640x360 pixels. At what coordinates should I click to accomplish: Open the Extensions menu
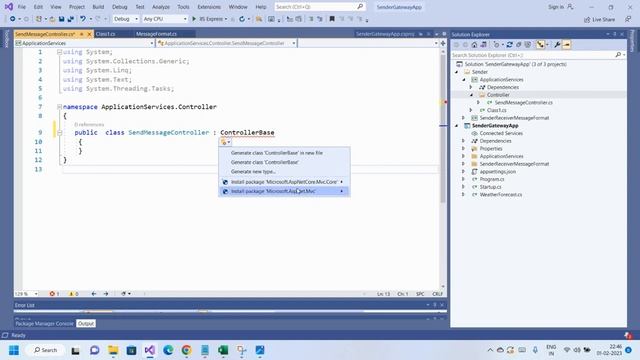209,7
